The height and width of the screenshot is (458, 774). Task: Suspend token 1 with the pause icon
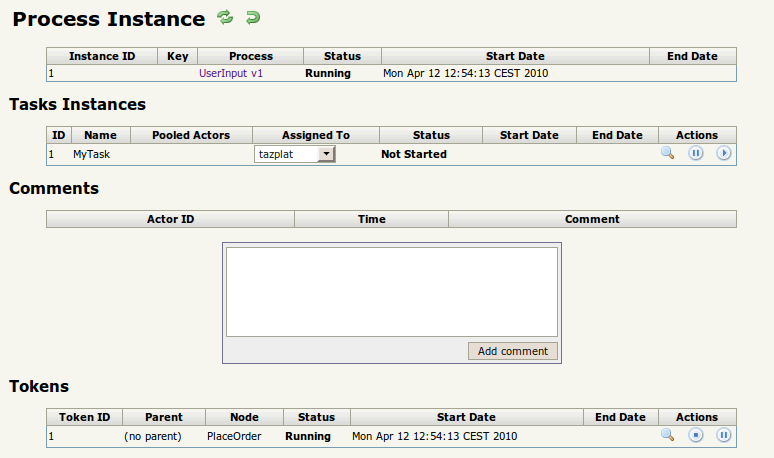[724, 435]
